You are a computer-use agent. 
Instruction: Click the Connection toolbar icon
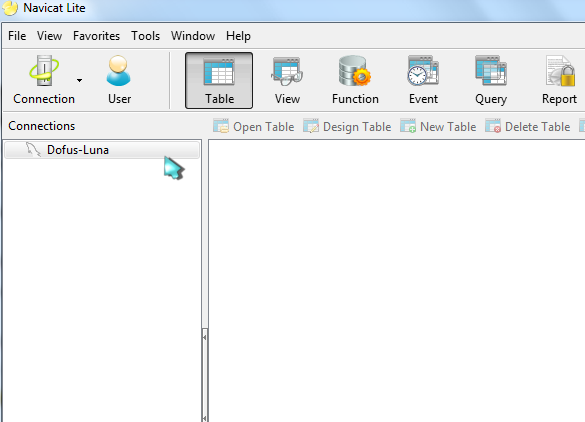tap(44, 80)
